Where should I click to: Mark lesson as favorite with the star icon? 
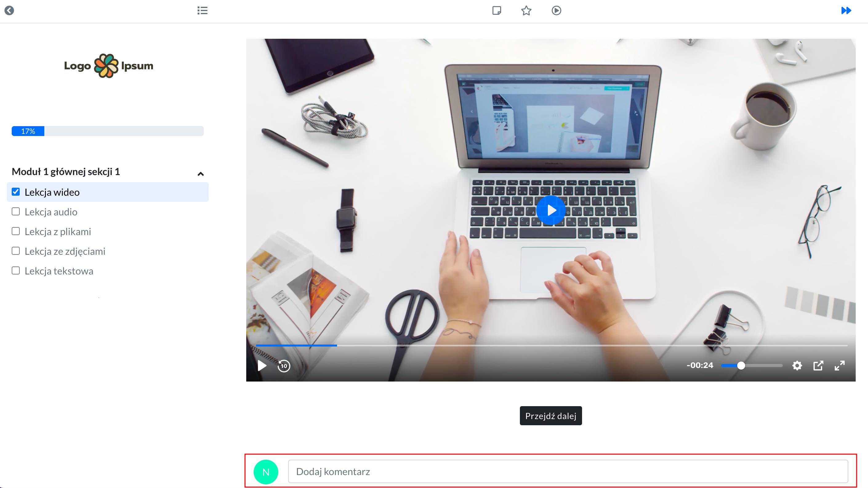click(526, 10)
